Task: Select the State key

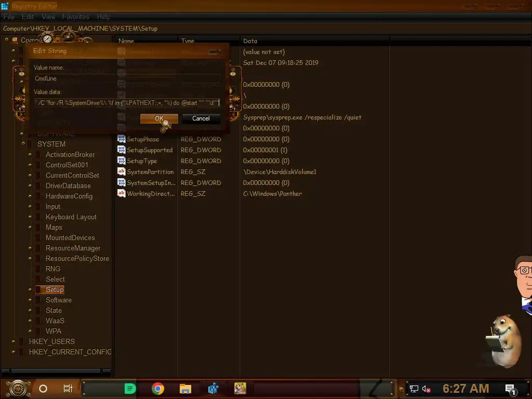Action: (x=54, y=311)
